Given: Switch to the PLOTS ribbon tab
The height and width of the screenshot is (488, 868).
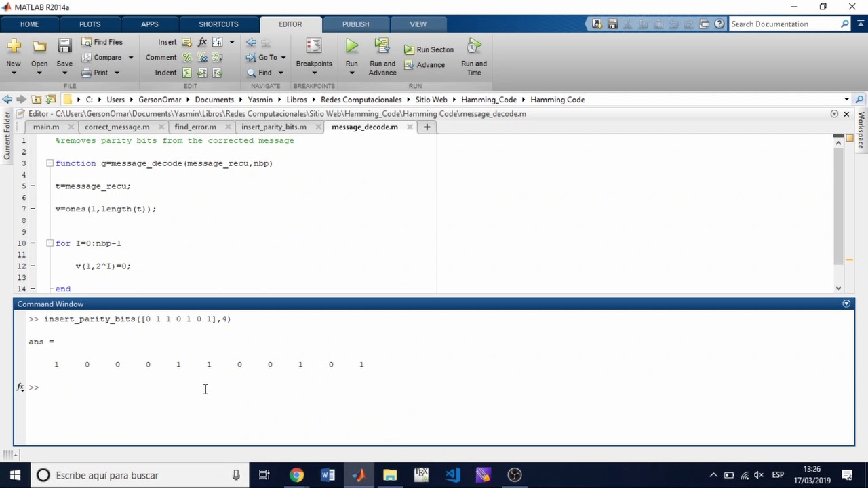Looking at the screenshot, I should (x=90, y=24).
